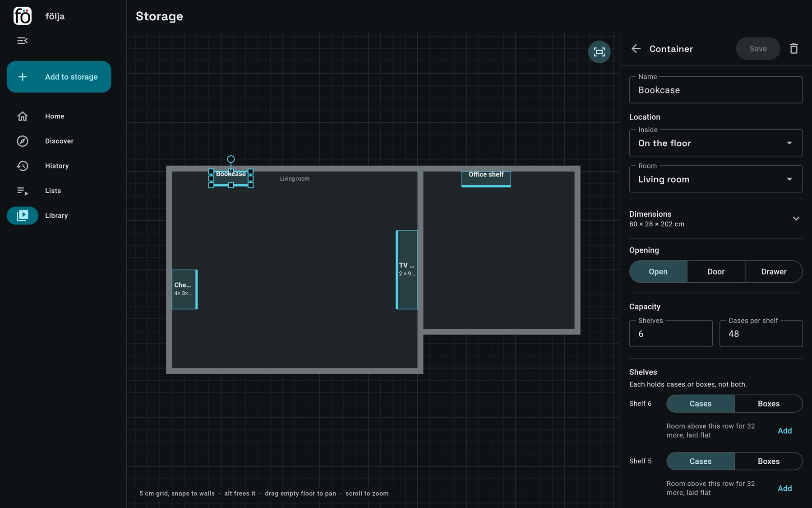The height and width of the screenshot is (508, 812).
Task: Set Shelf 5 to Boxes
Action: [769, 461]
